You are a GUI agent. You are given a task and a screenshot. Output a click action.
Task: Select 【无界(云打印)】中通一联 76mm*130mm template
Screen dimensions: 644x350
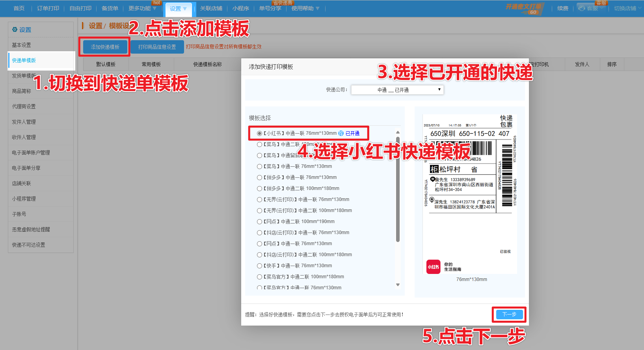(x=259, y=199)
